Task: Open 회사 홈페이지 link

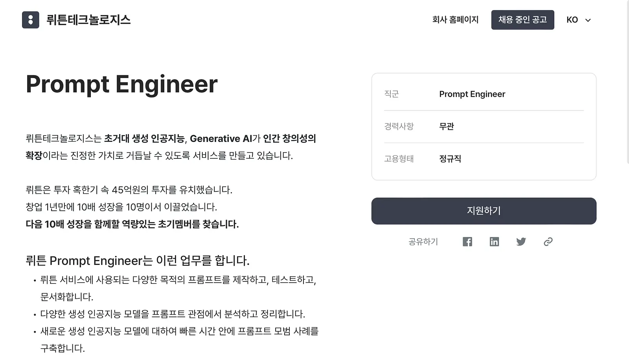Action: [x=455, y=20]
